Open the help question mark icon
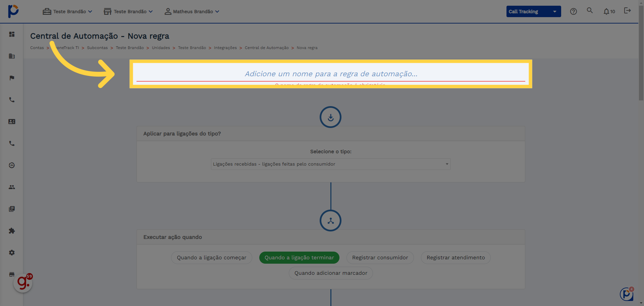The height and width of the screenshot is (306, 644). [x=574, y=11]
